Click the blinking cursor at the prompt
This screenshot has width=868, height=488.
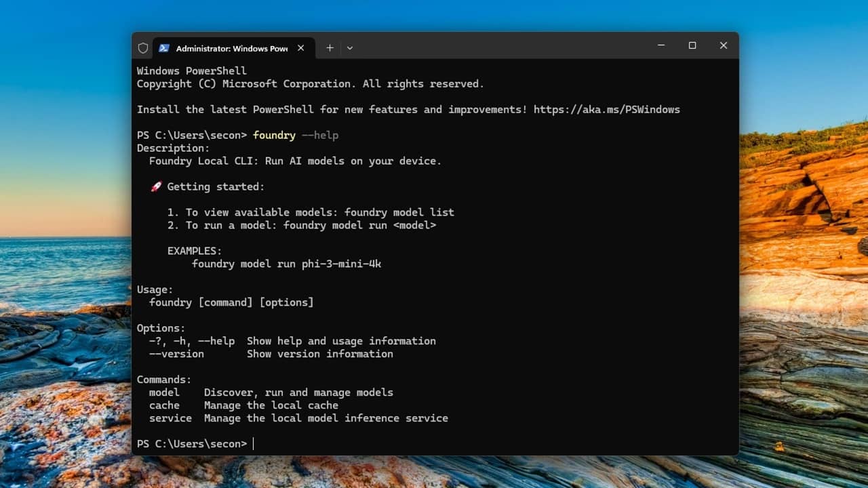254,443
